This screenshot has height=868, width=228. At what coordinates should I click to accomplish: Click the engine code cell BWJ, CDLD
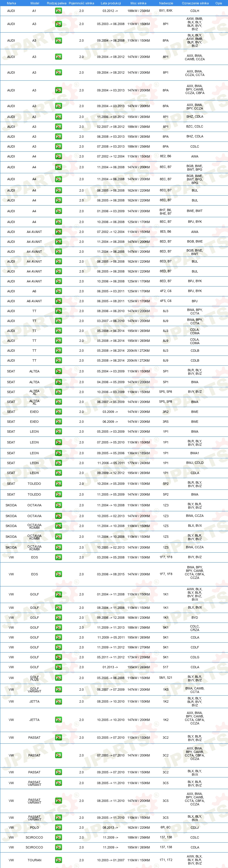click(x=194, y=463)
